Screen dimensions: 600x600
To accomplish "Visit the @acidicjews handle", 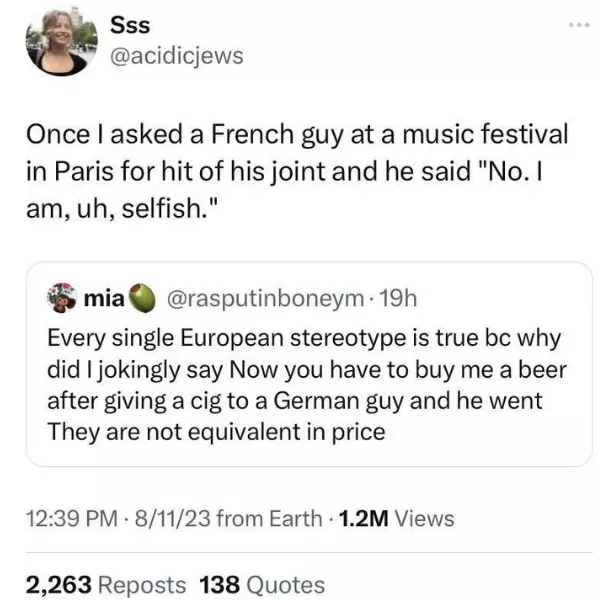I will [175, 55].
